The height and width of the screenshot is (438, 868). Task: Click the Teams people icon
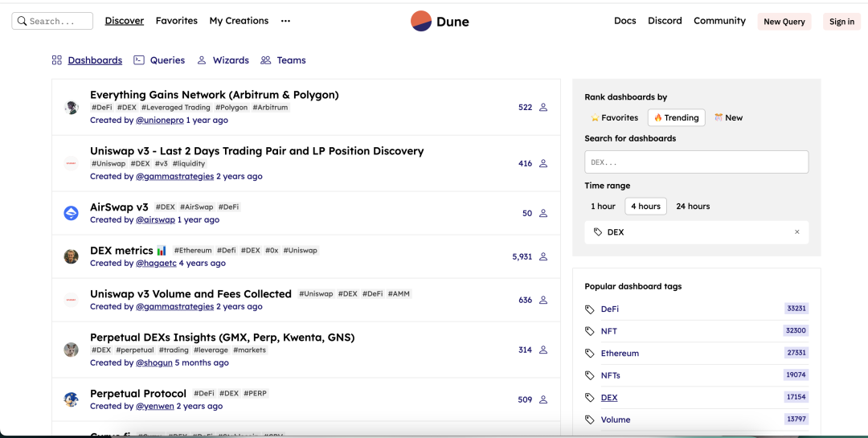266,59
